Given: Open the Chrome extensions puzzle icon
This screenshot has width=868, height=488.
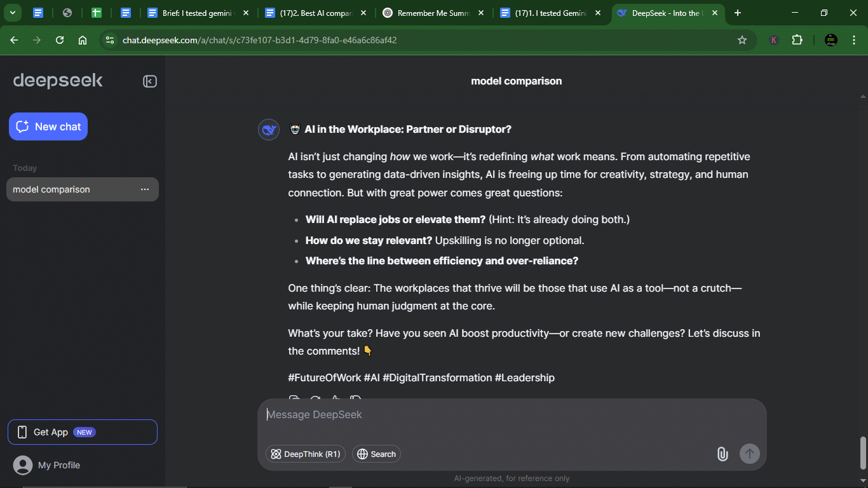Looking at the screenshot, I should point(797,40).
